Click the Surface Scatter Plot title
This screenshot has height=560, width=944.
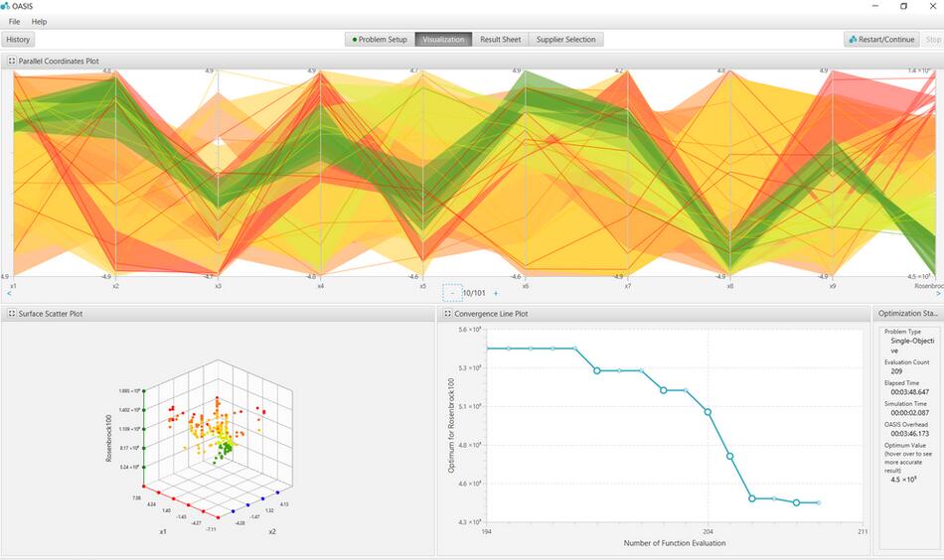(51, 314)
